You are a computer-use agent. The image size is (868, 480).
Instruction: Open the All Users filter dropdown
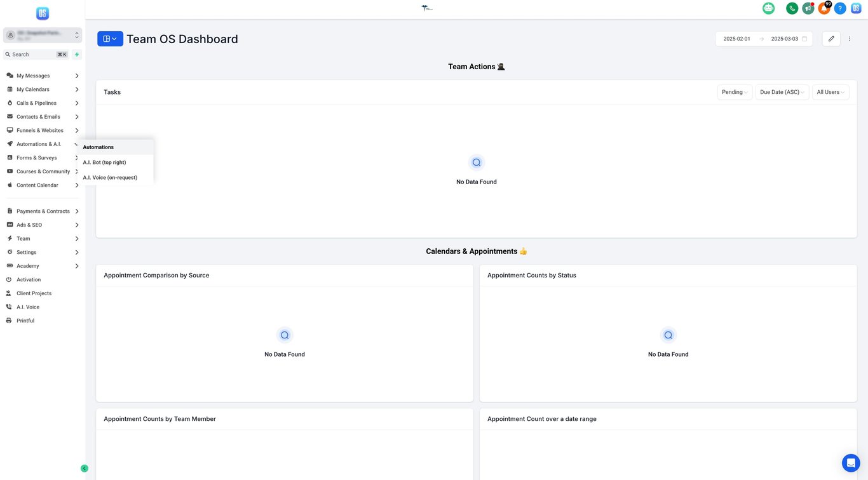[x=831, y=92]
